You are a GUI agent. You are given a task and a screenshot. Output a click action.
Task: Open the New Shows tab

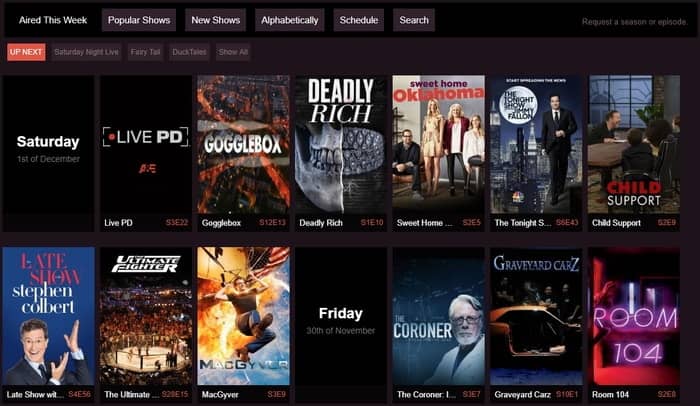pos(216,20)
